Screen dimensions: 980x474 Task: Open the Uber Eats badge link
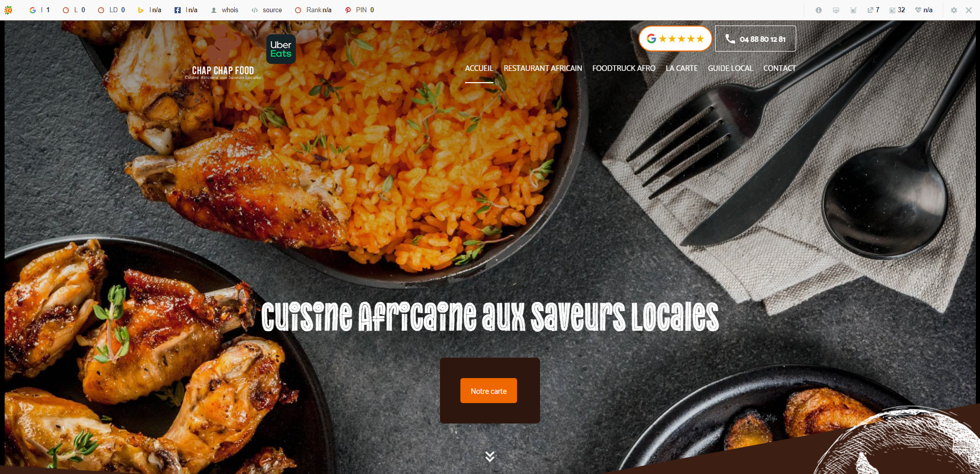[281, 49]
